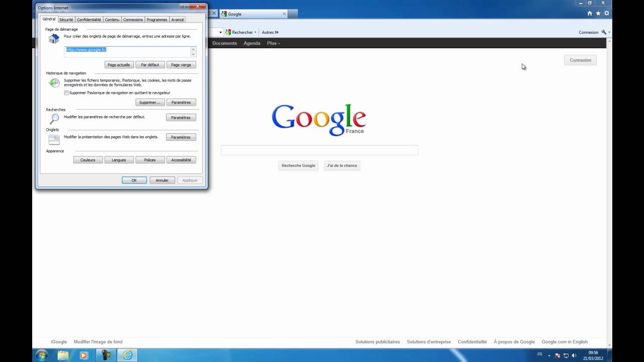Open the Favorites star icon
This screenshot has height=362, width=644.
point(598,14)
